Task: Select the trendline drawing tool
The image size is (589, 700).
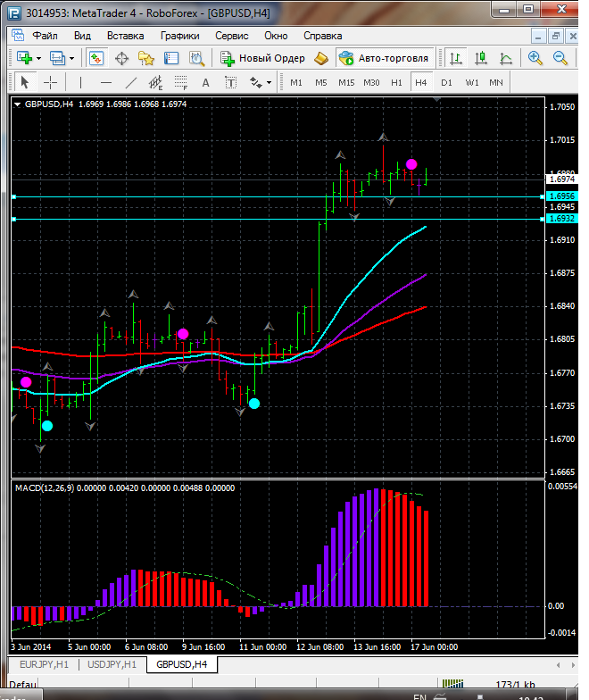Action: pos(131,82)
